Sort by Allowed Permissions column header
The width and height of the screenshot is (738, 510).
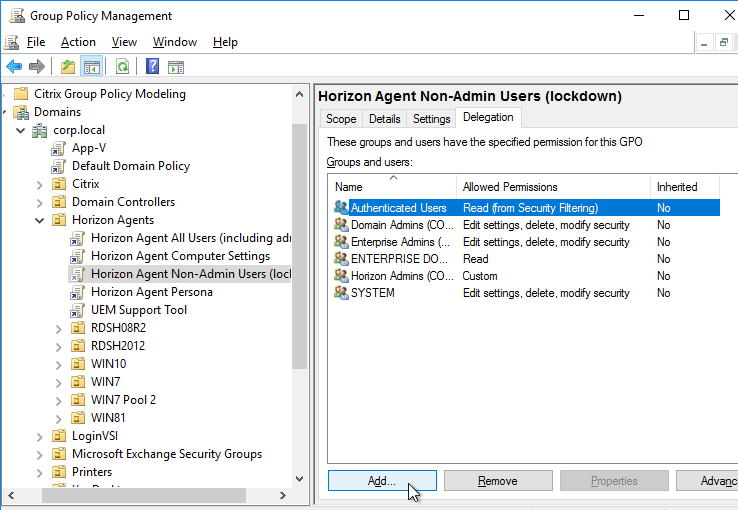coord(554,187)
